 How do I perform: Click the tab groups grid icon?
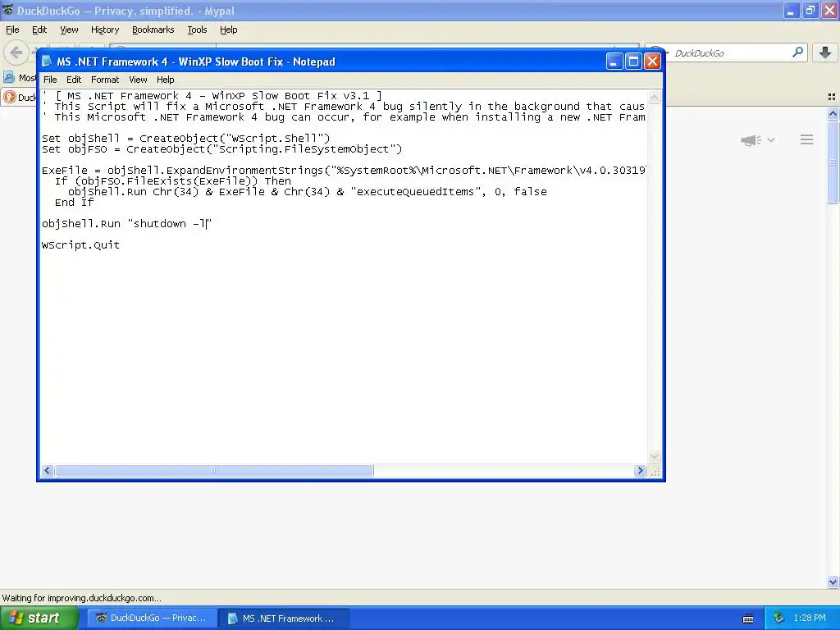(832, 97)
